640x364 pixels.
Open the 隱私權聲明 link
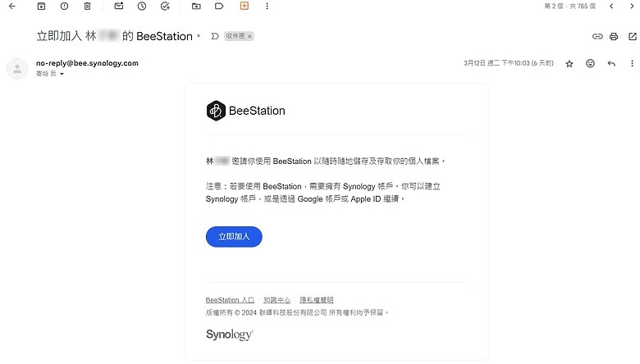(x=317, y=300)
